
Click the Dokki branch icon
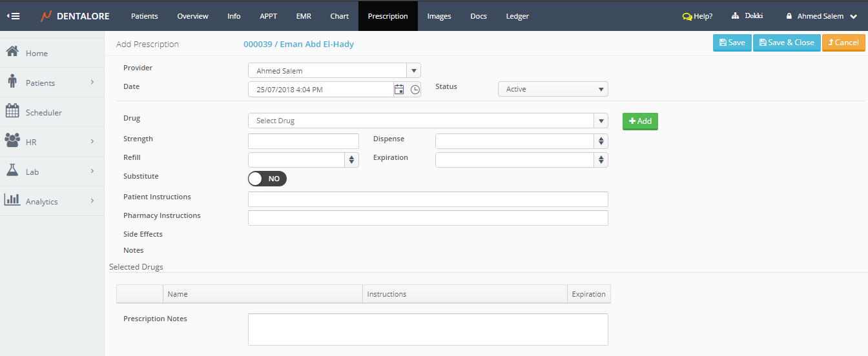pos(735,16)
